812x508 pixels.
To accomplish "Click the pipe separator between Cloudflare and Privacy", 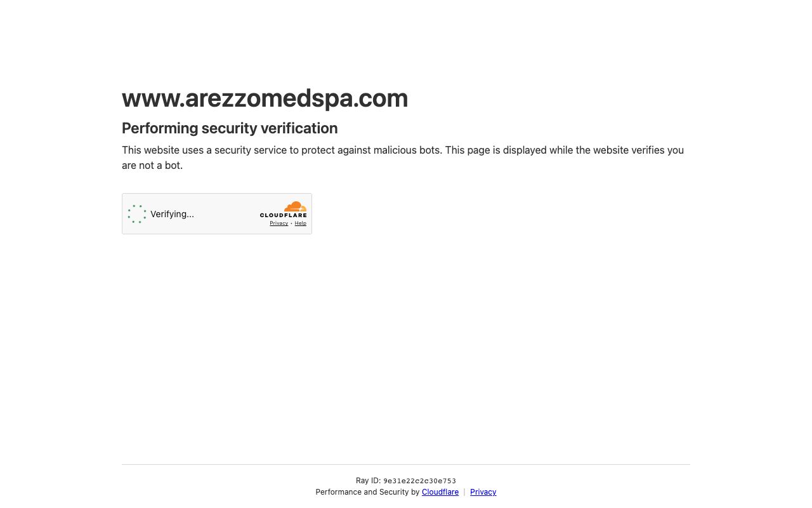I will click(464, 492).
